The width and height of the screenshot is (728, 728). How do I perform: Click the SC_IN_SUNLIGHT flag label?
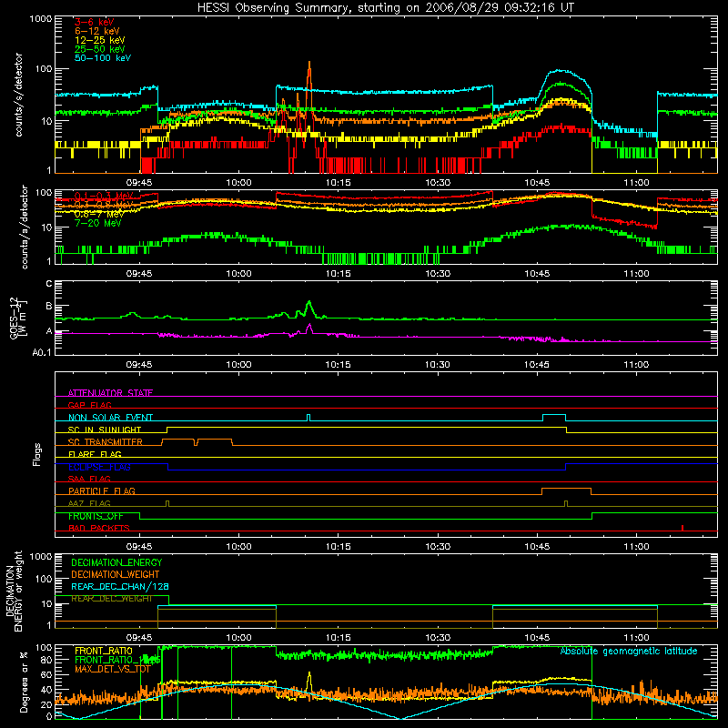pyautogui.click(x=105, y=430)
